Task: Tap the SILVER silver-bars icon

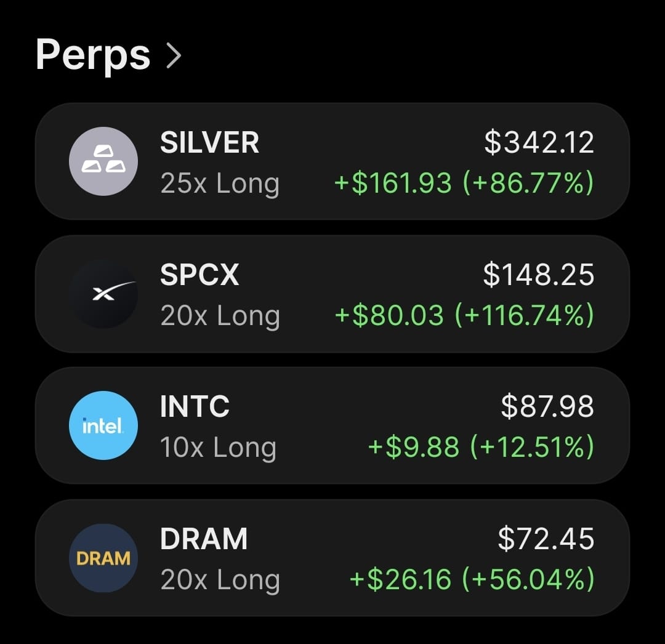Action: pyautogui.click(x=103, y=161)
